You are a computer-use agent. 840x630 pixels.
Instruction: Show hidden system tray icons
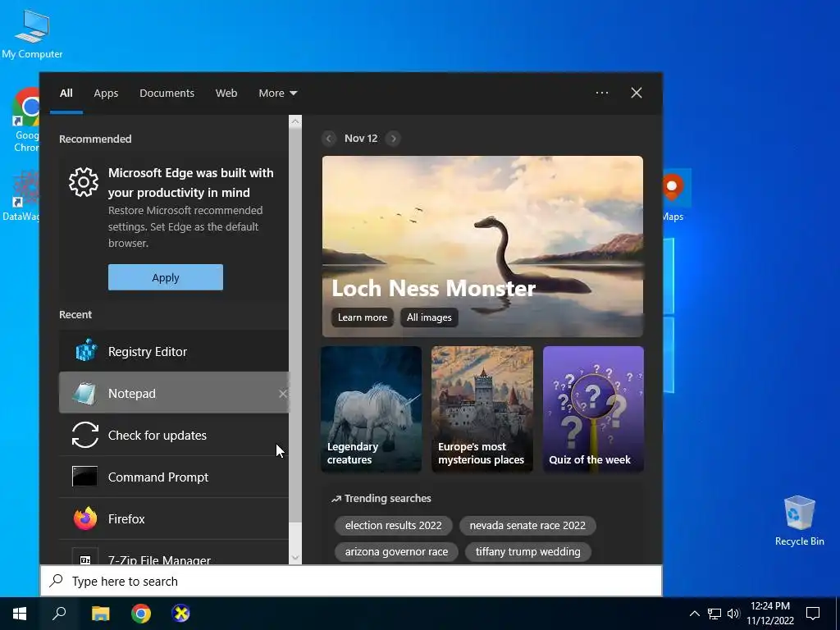coord(694,614)
